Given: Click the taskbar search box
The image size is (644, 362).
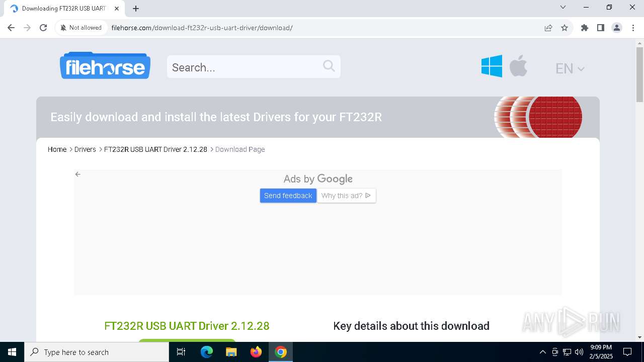Looking at the screenshot, I should click(97, 352).
